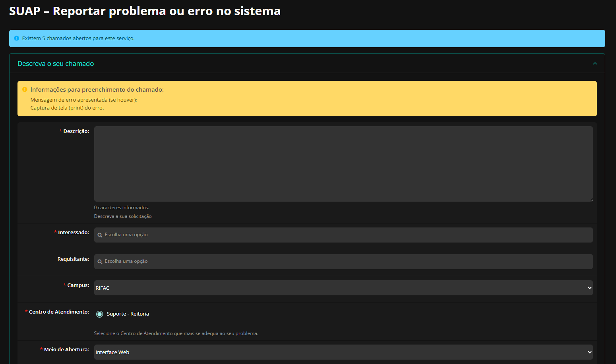The width and height of the screenshot is (616, 364).
Task: Click the "Suporte - Reitoria" option label
Action: [x=128, y=314]
